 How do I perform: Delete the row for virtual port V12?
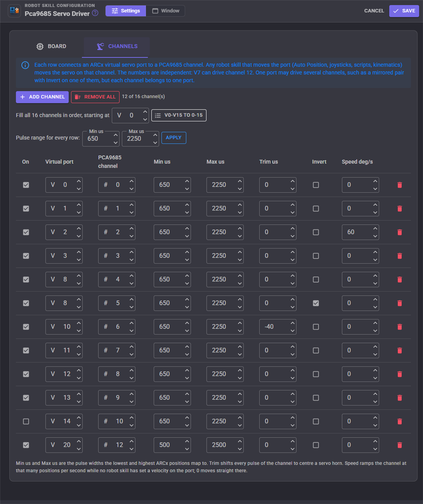(399, 374)
